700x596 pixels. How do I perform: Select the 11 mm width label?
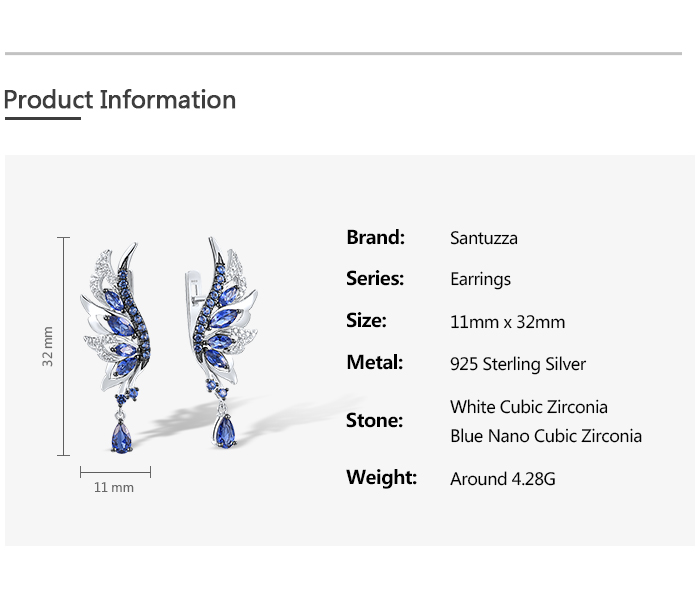(x=114, y=488)
